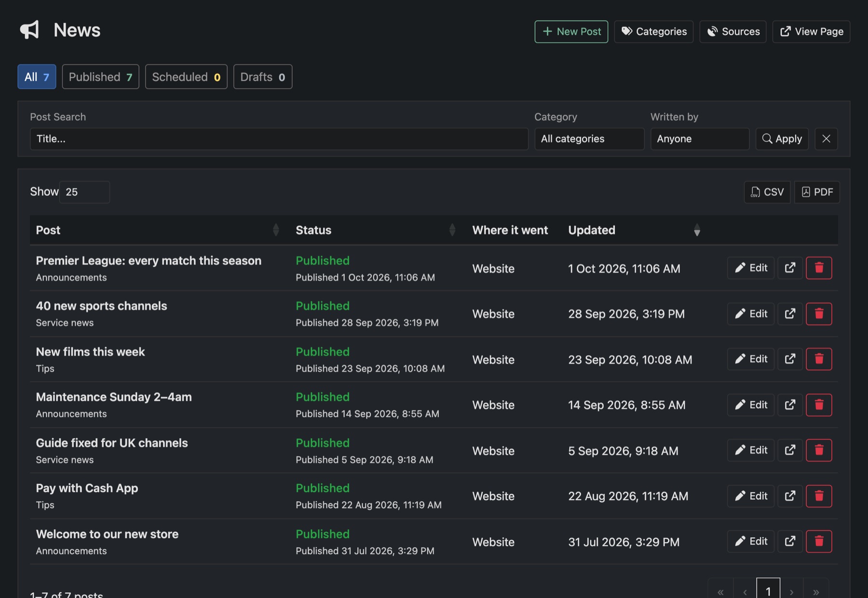Delete the Maintenance Sunday 2–4am post
The height and width of the screenshot is (598, 868).
pyautogui.click(x=819, y=405)
